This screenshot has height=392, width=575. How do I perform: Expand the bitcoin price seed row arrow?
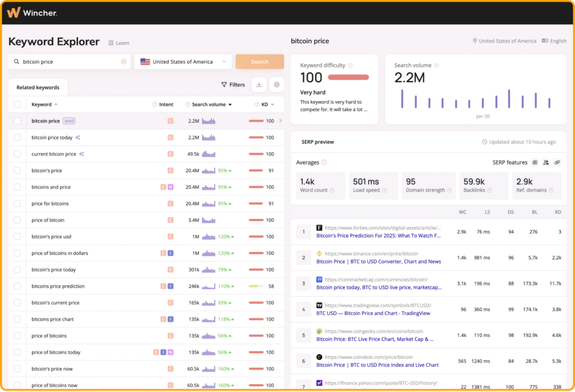click(280, 121)
